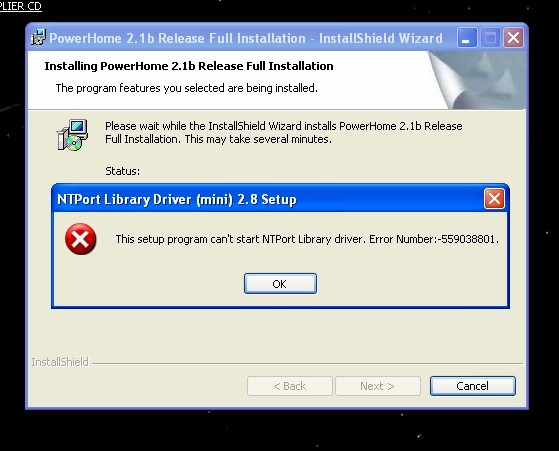The width and height of the screenshot is (559, 451).
Task: Click the 'Installing PowerHome 2.1b' heading
Action: click(x=189, y=66)
